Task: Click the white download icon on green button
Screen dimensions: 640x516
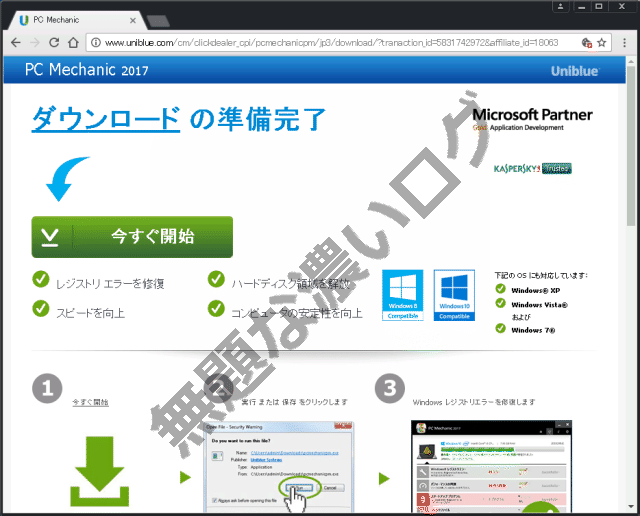Action: pos(50,237)
